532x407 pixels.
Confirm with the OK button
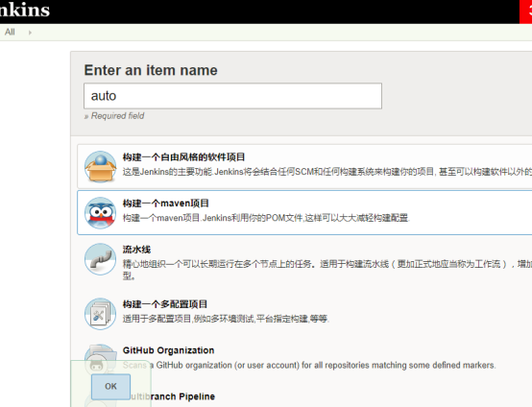pyautogui.click(x=110, y=386)
